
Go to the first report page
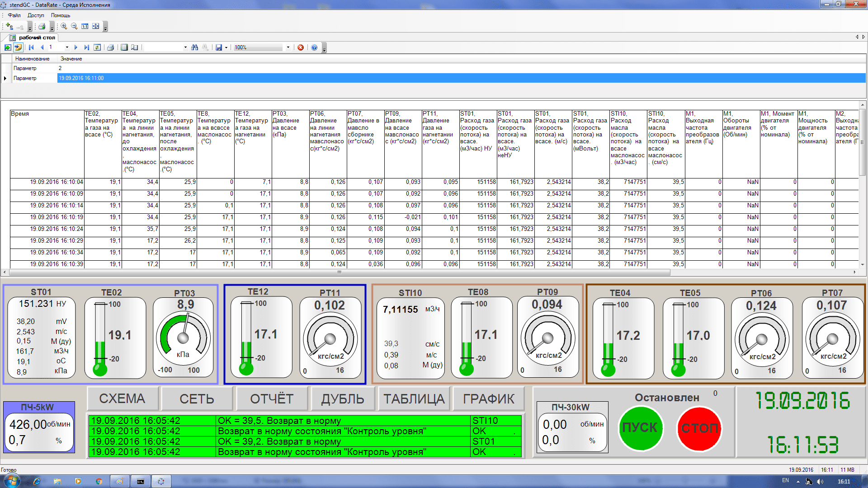click(31, 47)
